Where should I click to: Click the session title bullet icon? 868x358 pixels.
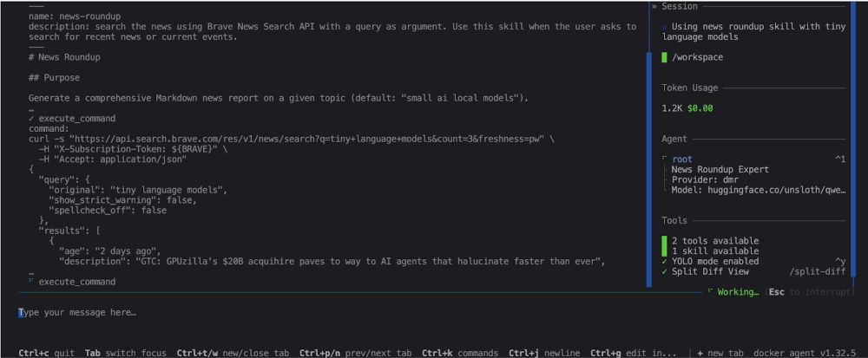point(664,27)
